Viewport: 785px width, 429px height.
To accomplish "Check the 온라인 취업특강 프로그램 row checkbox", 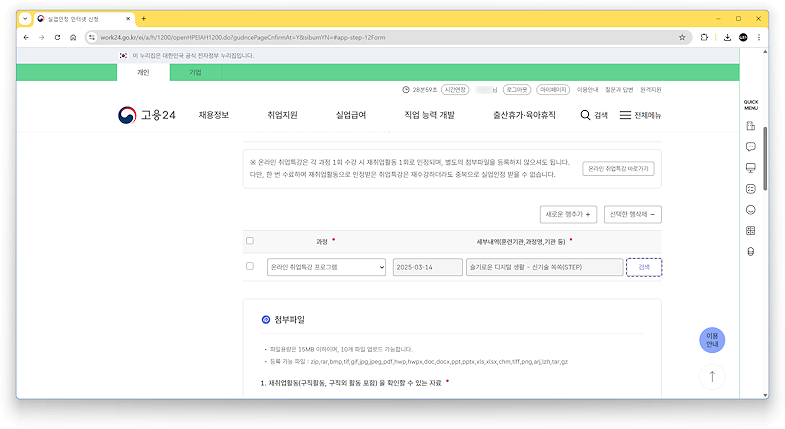I will click(x=250, y=266).
